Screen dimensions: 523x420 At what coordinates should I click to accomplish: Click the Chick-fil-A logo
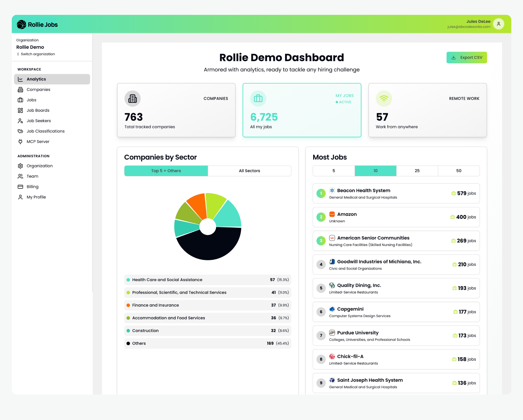coord(332,357)
